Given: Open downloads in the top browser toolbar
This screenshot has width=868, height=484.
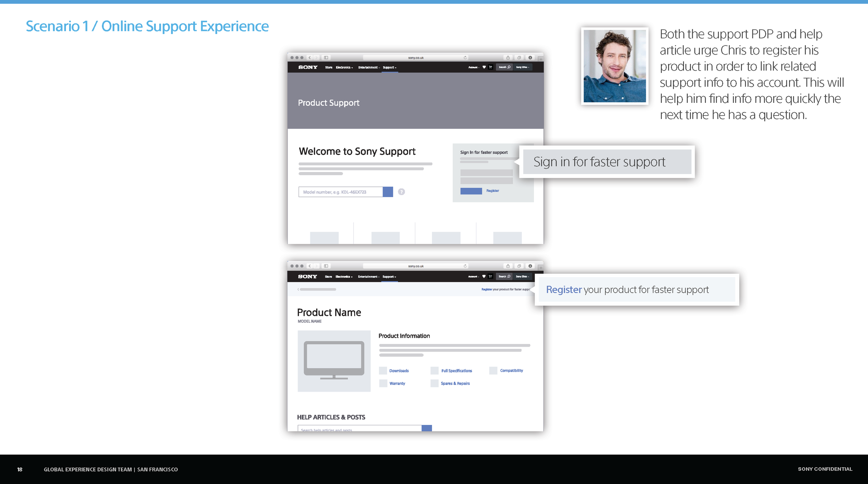Looking at the screenshot, I should click(x=530, y=58).
